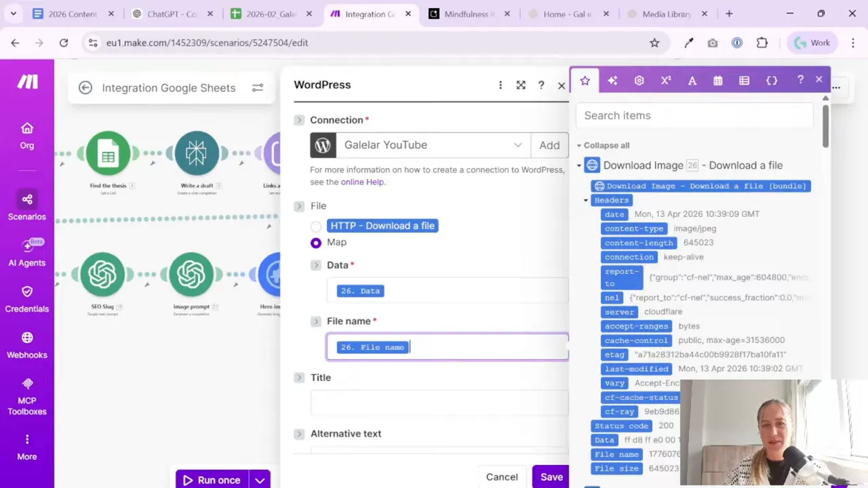Click the back arrow beside Integration Google Sheets
Viewport: 868px width, 488px height.
click(x=85, y=87)
